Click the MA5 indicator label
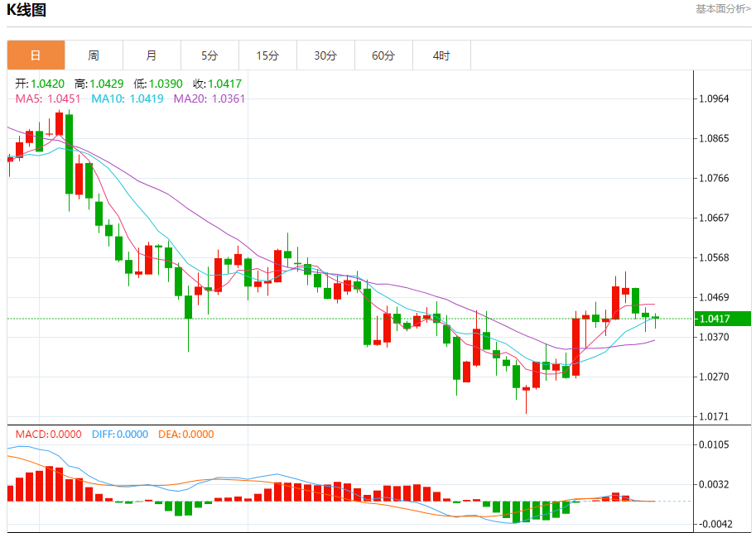756x533 pixels. 48,99
